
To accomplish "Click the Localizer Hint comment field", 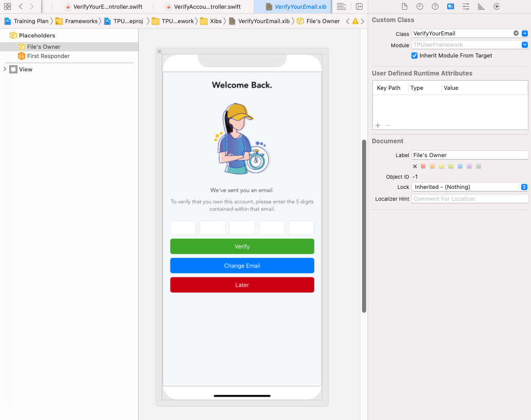I will point(470,199).
